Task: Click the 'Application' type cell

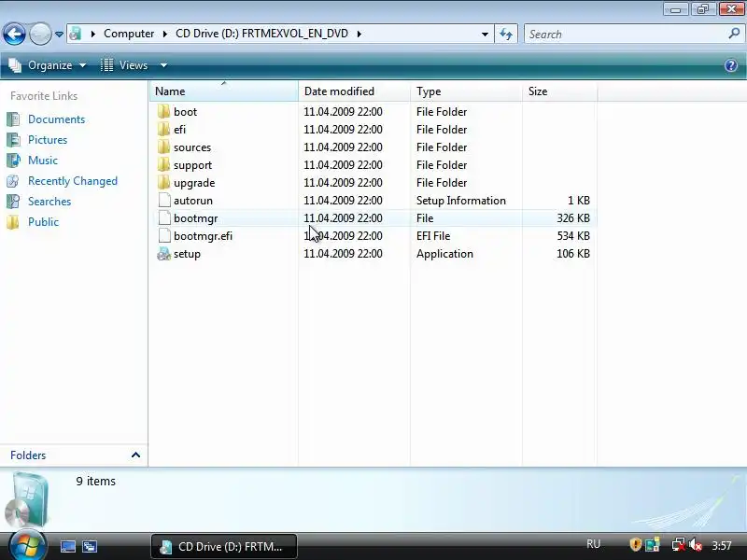Action: (444, 254)
